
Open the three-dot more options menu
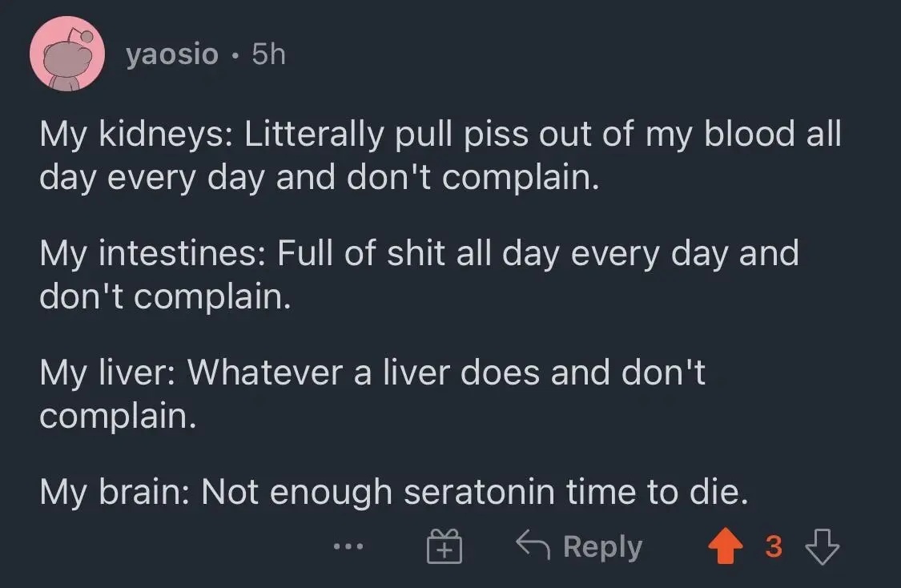pyautogui.click(x=349, y=548)
